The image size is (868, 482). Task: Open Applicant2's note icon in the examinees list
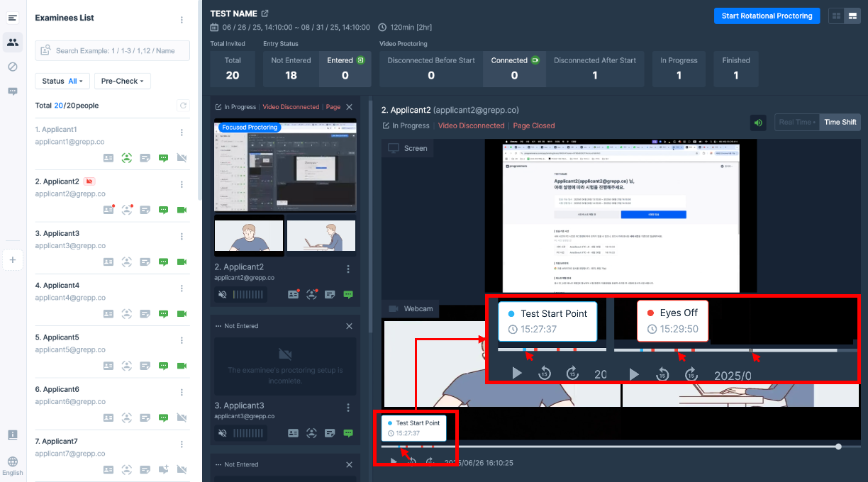coord(145,210)
